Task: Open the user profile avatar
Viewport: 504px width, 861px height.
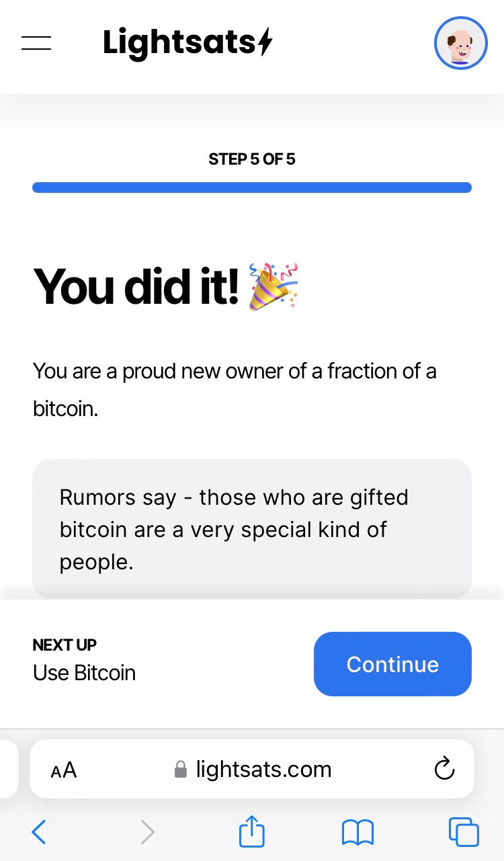Action: pyautogui.click(x=460, y=43)
